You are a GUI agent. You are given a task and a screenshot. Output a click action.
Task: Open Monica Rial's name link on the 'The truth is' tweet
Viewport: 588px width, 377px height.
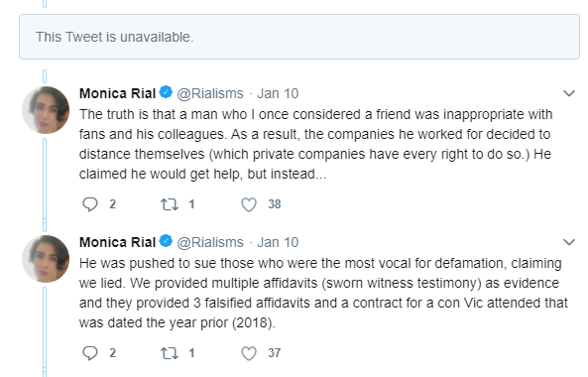(x=117, y=93)
